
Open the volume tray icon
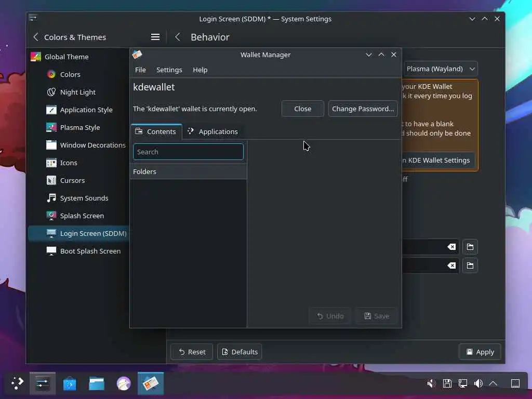[478, 383]
